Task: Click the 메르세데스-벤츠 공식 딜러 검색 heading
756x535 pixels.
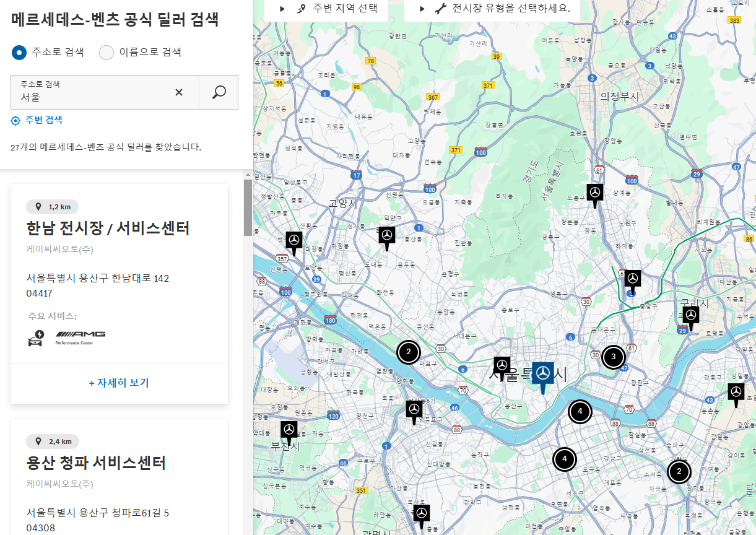Action: click(x=115, y=19)
